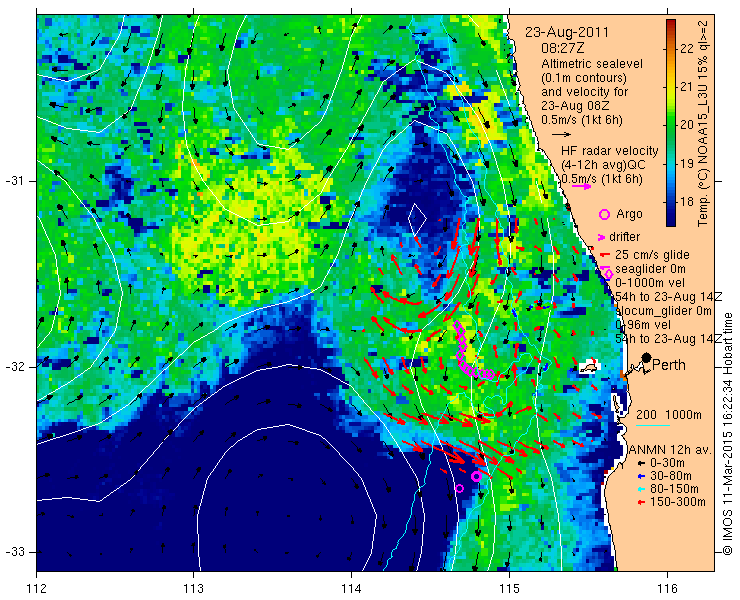Click the '150-300m' depth label
740x600 pixels.
[x=678, y=502]
